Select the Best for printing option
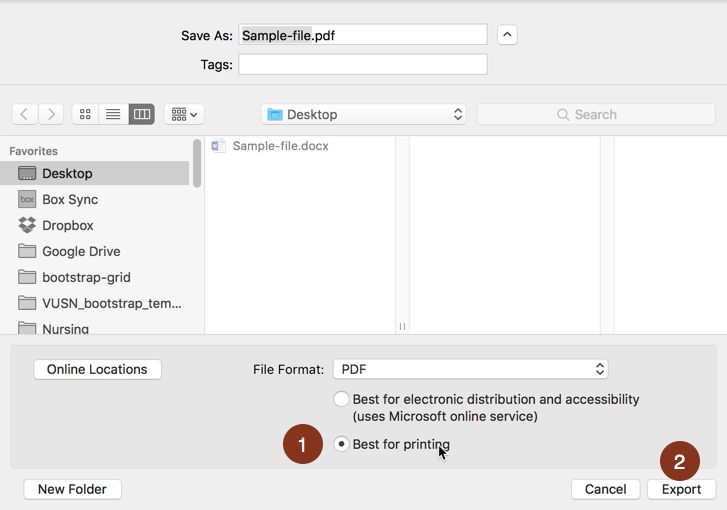The image size is (727, 510). point(342,444)
